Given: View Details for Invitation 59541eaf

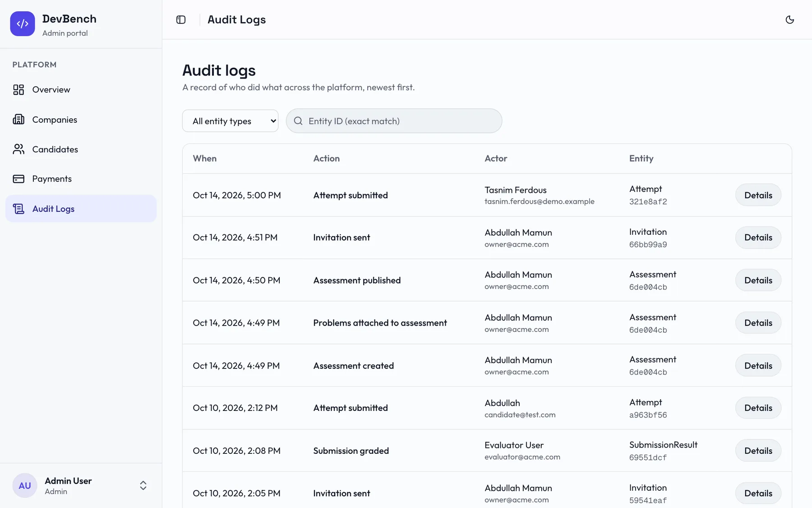Looking at the screenshot, I should coord(758,493).
